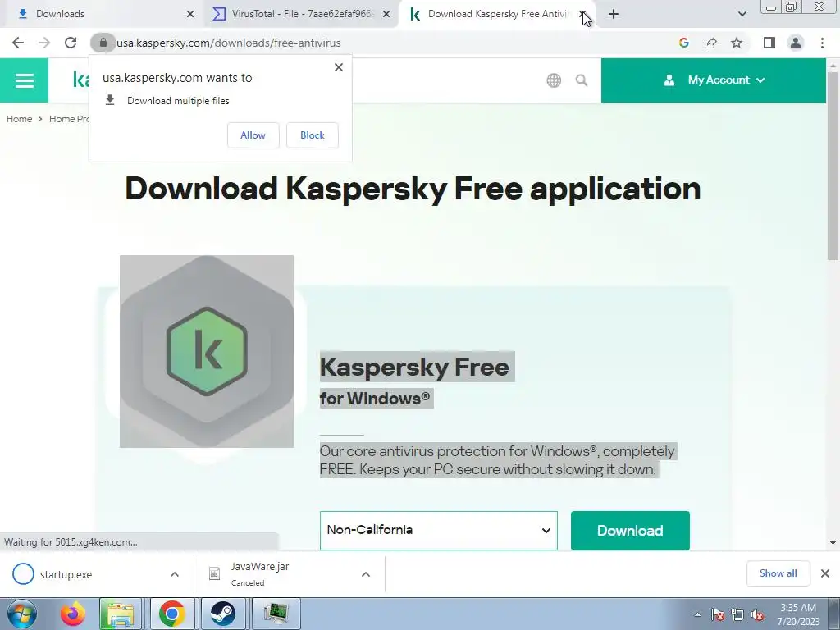The width and height of the screenshot is (840, 630).
Task: Click the Kaspersky hexagon product logo
Action: [207, 351]
